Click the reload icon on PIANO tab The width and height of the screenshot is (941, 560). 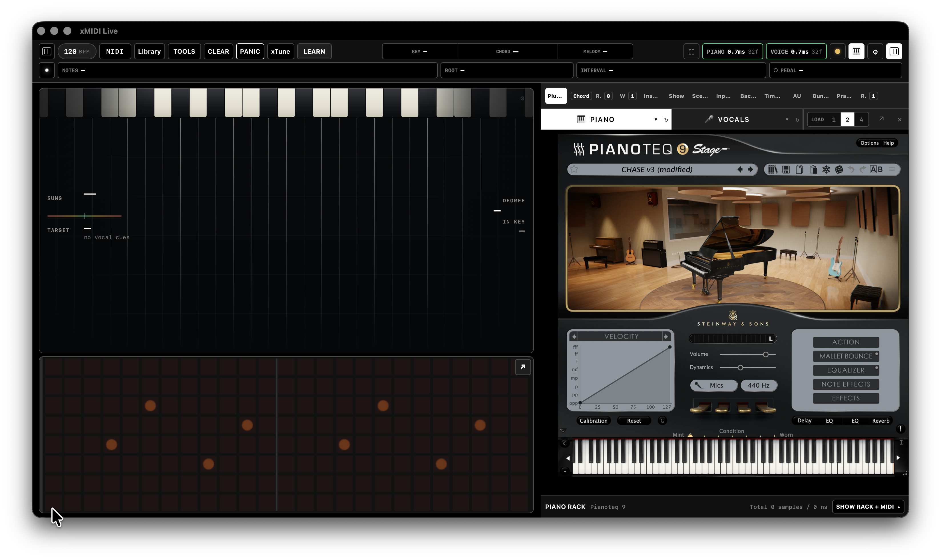666,120
